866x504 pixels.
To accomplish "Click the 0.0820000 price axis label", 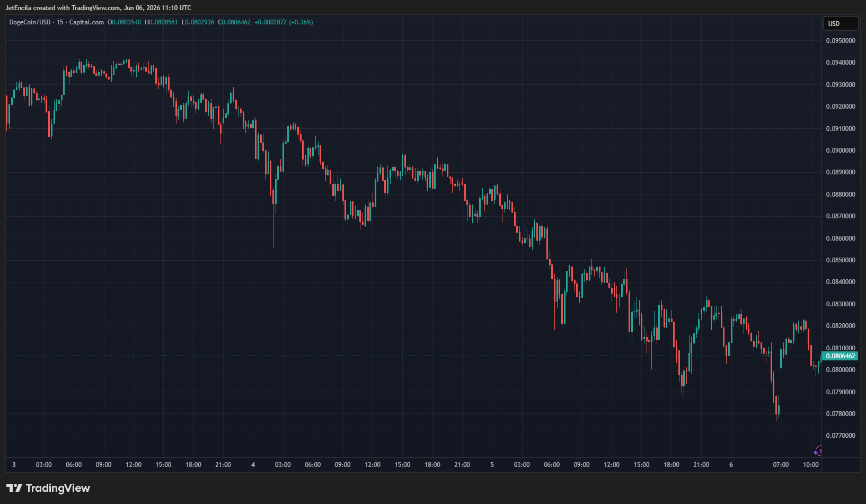I will click(841, 326).
